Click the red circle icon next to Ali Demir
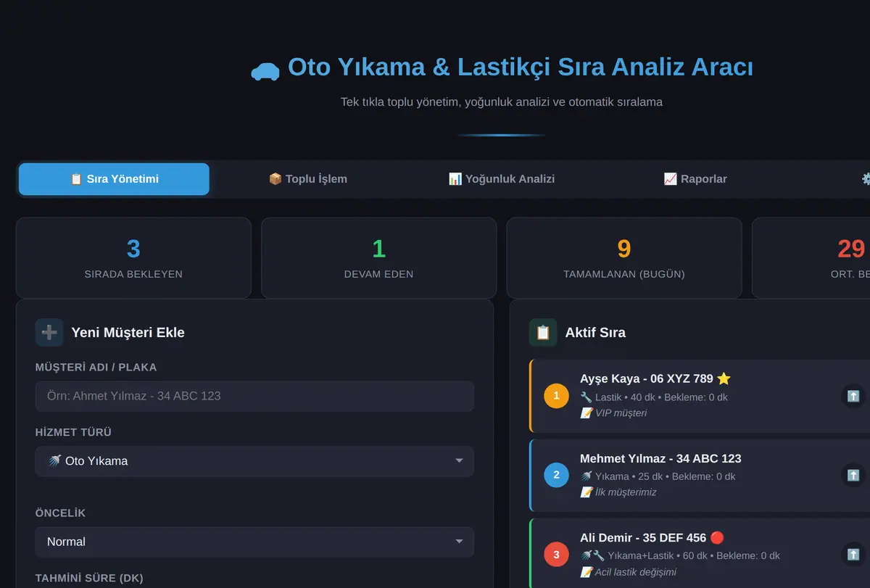The image size is (870, 588). (x=717, y=538)
